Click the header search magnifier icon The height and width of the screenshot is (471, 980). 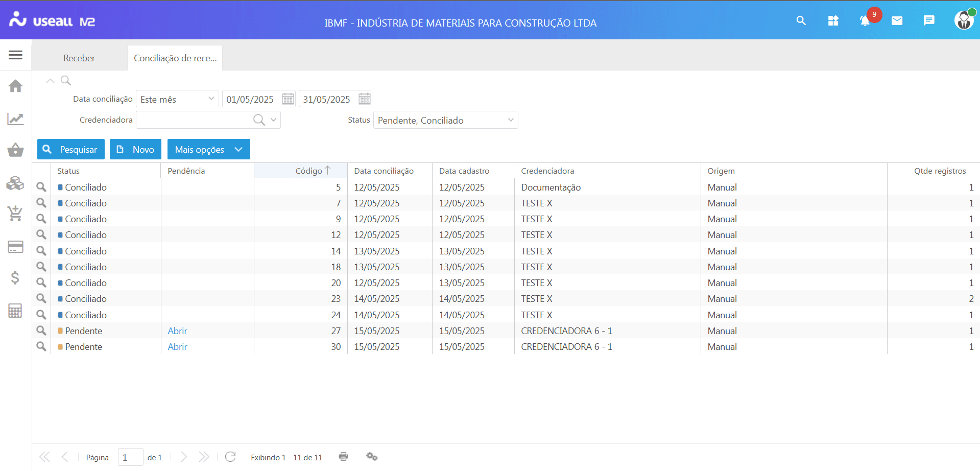click(x=801, y=20)
